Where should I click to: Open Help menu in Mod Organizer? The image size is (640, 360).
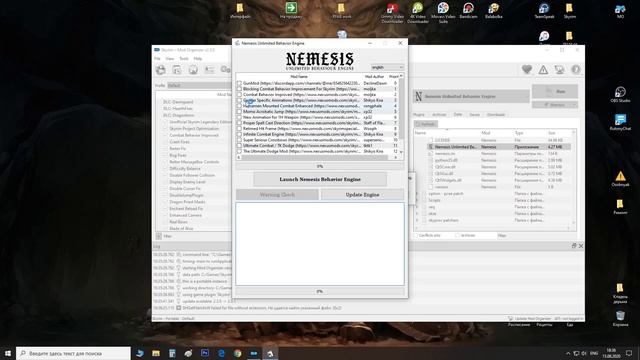coord(198,59)
